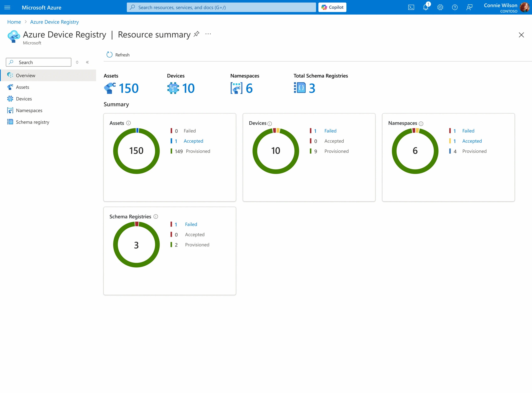Open the help question mark icon
This screenshot has width=532, height=393.
455,7
